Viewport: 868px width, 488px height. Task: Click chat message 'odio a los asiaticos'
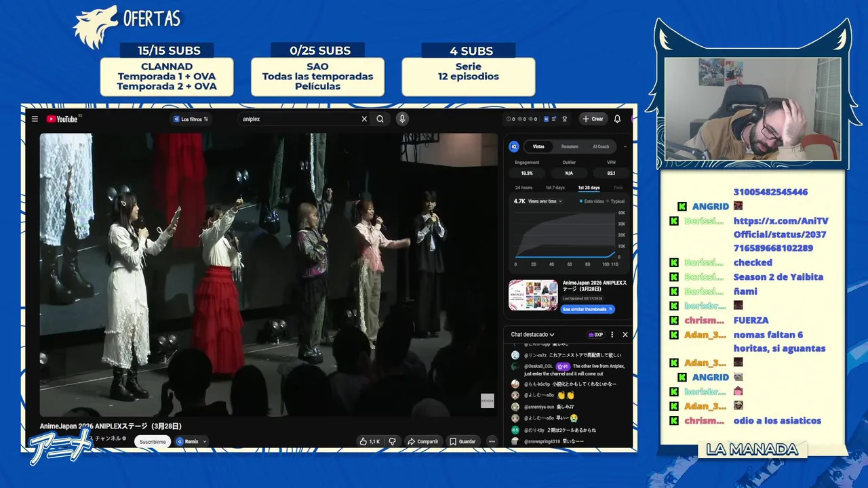(x=777, y=420)
